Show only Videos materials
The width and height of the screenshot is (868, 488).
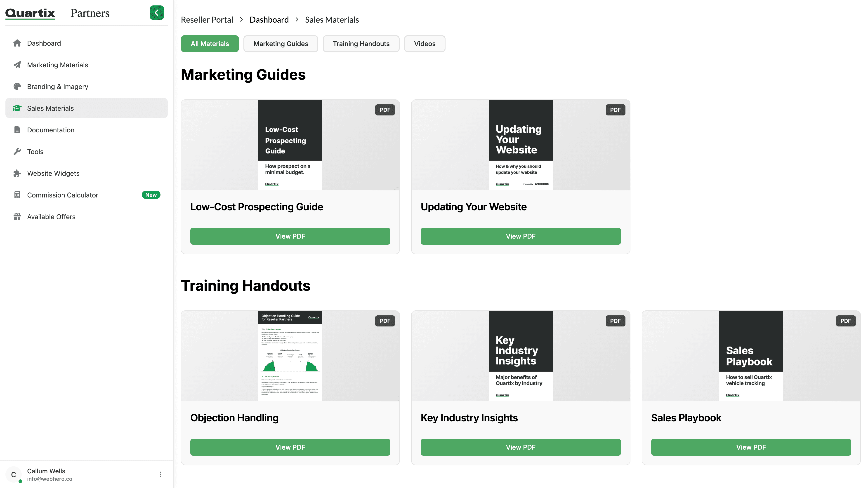pos(425,44)
